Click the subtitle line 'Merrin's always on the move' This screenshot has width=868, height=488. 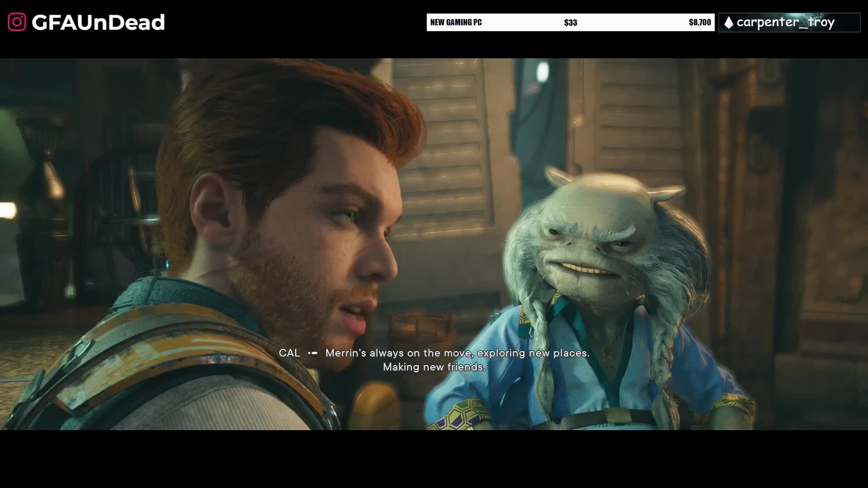click(x=458, y=353)
